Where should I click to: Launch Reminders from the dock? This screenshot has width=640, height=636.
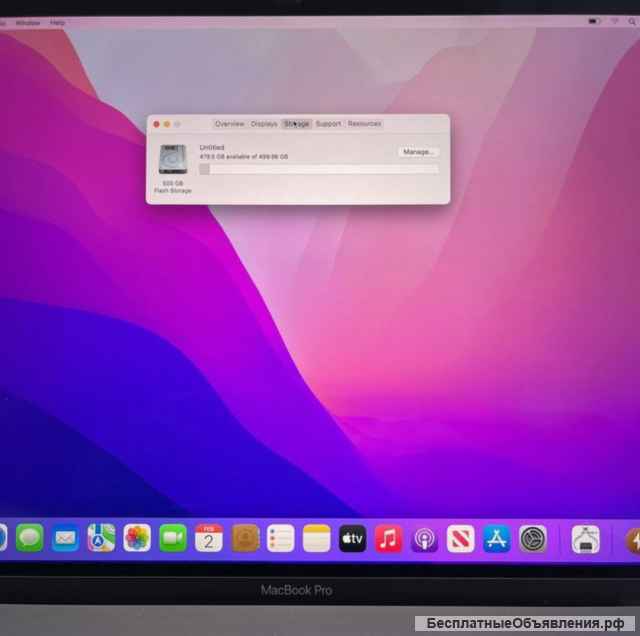(281, 538)
